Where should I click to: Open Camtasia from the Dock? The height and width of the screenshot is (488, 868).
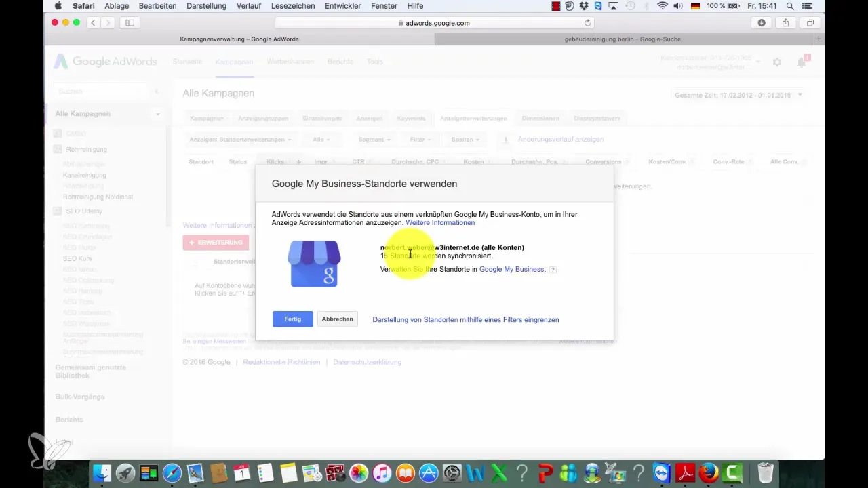[x=732, y=472]
